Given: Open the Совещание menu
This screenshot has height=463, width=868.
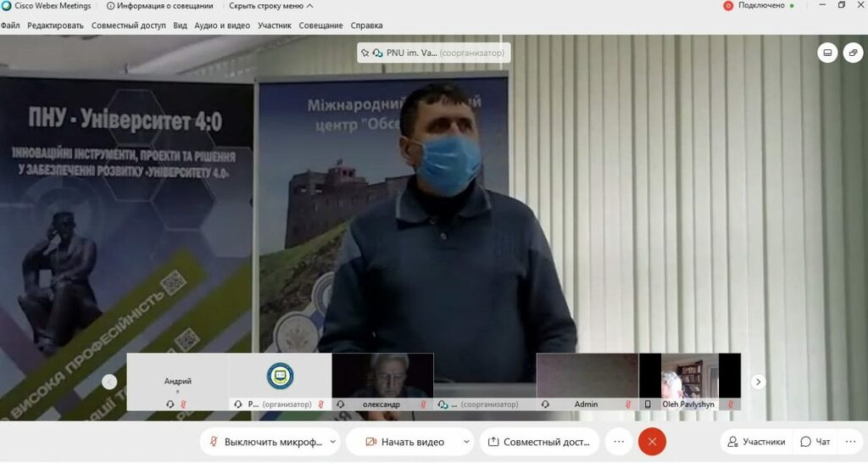Looking at the screenshot, I should (320, 25).
